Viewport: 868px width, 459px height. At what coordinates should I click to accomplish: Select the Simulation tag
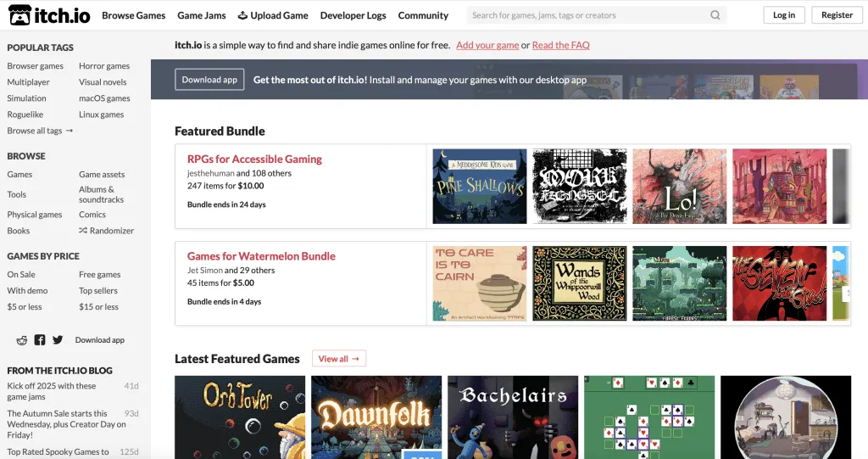click(x=26, y=98)
